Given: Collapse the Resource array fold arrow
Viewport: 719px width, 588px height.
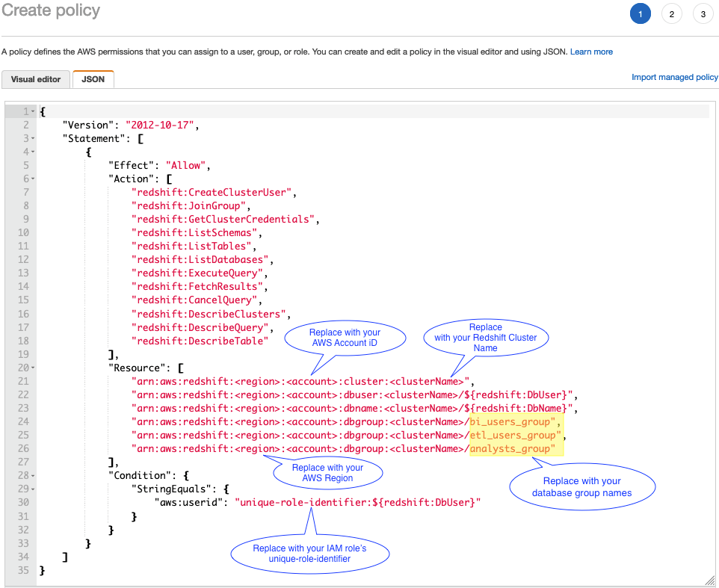Looking at the screenshot, I should point(33,368).
